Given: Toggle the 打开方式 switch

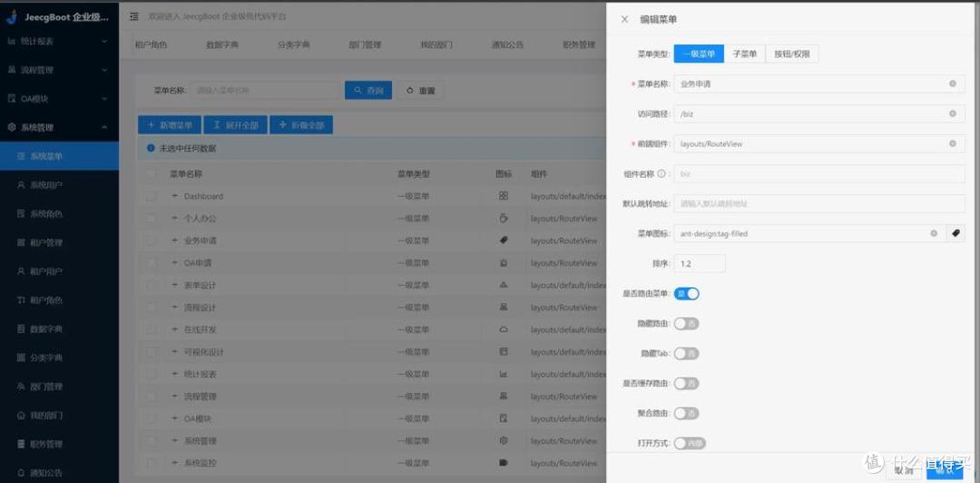Looking at the screenshot, I should click(x=690, y=443).
